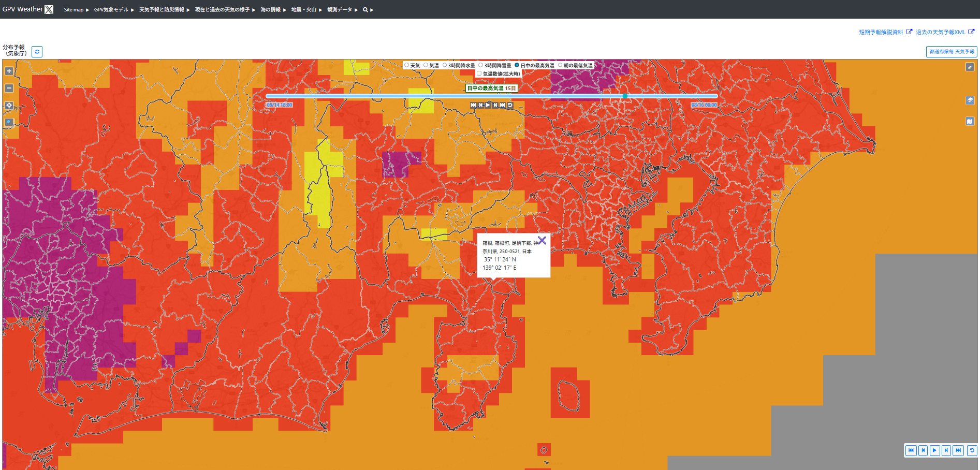Open the 観測データ menu

(342, 10)
